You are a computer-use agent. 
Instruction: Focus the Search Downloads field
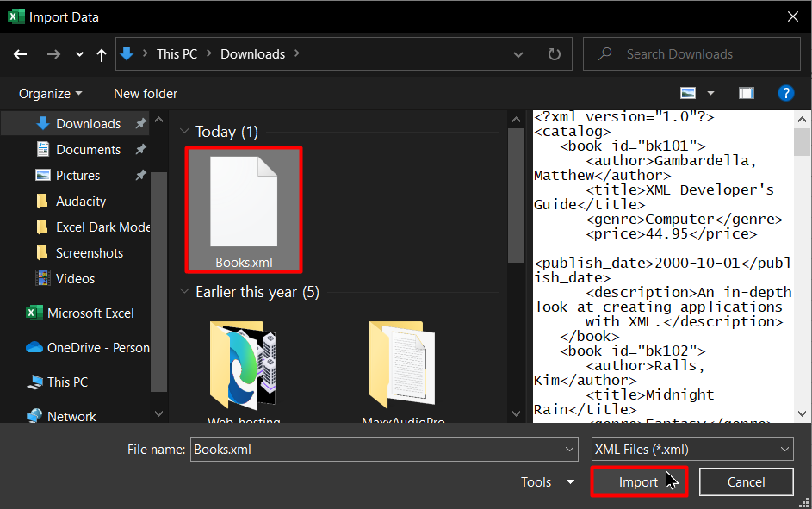pyautogui.click(x=691, y=54)
